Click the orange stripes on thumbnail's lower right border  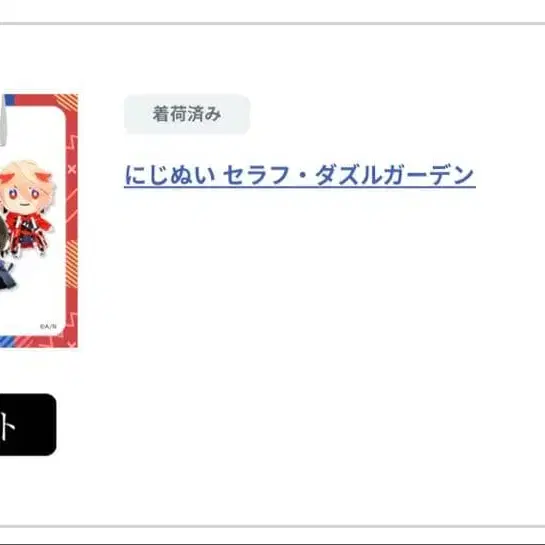pyautogui.click(x=72, y=264)
